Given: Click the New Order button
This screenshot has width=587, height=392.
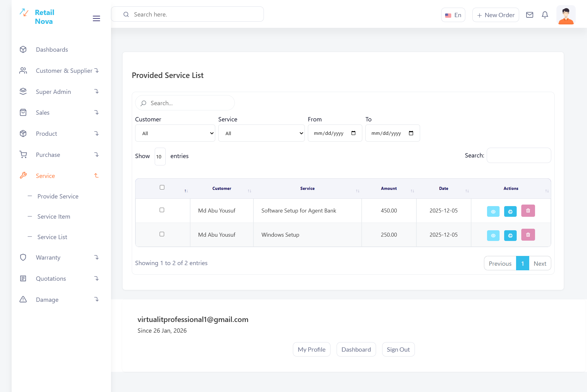Looking at the screenshot, I should [495, 15].
